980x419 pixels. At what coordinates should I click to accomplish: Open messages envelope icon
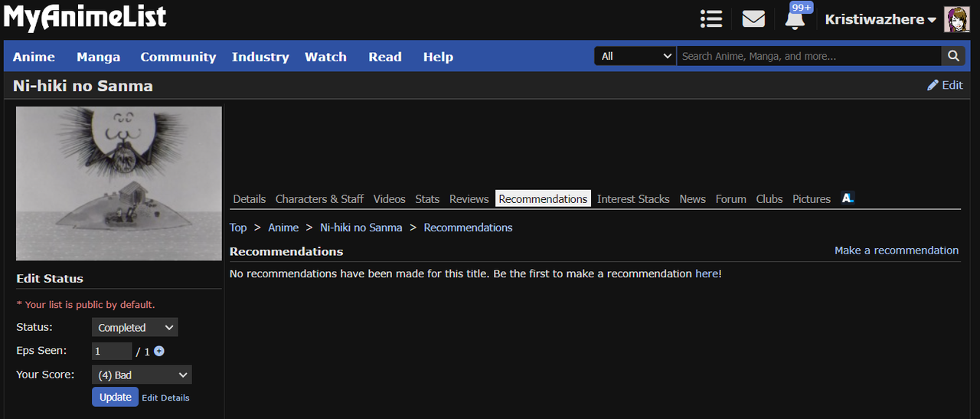[753, 19]
